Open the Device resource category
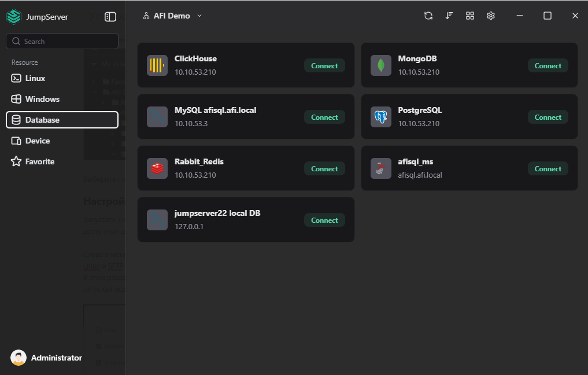588x375 pixels. (37, 141)
